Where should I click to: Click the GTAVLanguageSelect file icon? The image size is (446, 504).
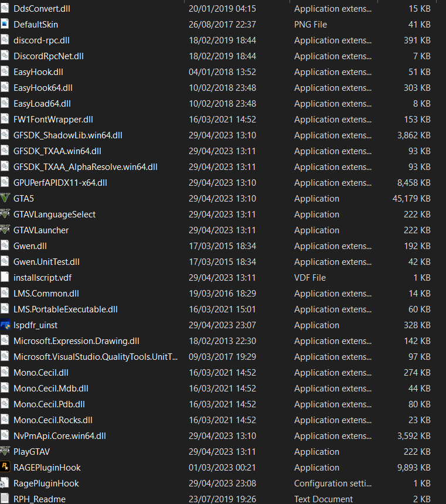point(5,214)
